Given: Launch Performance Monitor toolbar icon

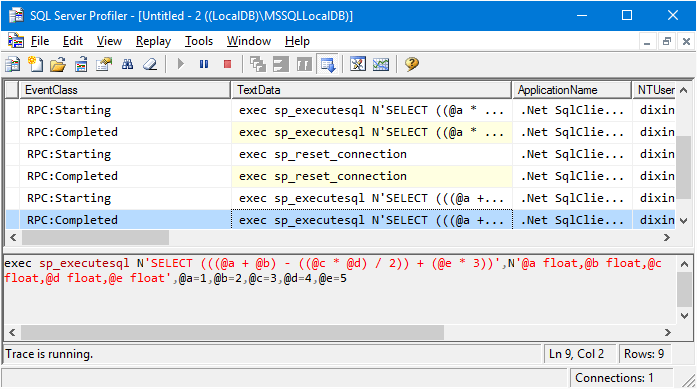Looking at the screenshot, I should [x=381, y=64].
